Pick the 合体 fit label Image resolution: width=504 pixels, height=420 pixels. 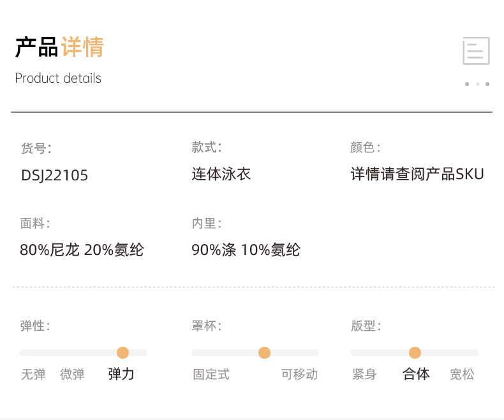pos(416,374)
